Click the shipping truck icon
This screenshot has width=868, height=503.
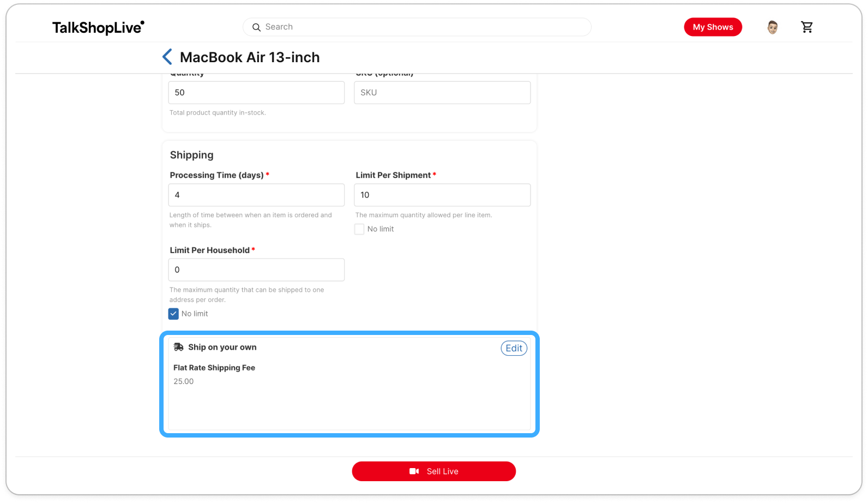(178, 347)
